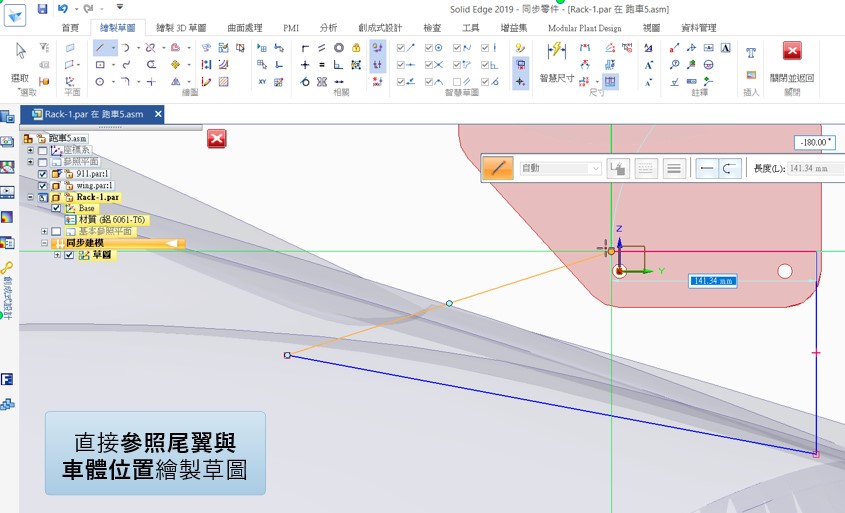Screen dimensions: 845x513
Task: Collapse the Rack-1.par tree node
Action: coord(30,197)
